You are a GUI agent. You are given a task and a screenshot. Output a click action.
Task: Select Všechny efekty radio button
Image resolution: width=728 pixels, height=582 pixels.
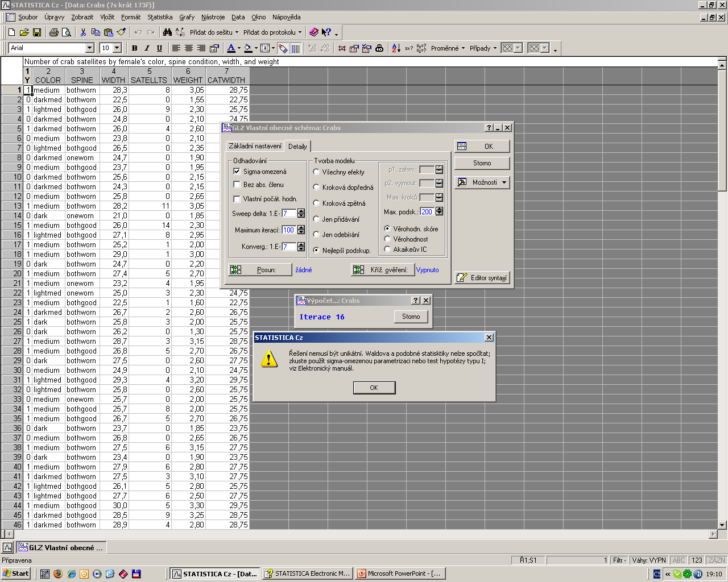point(316,172)
